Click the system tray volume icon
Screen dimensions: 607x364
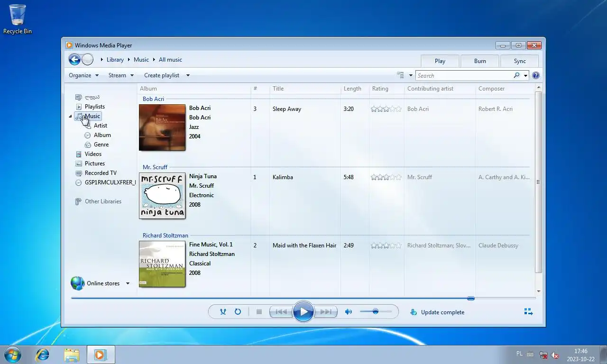(x=555, y=355)
